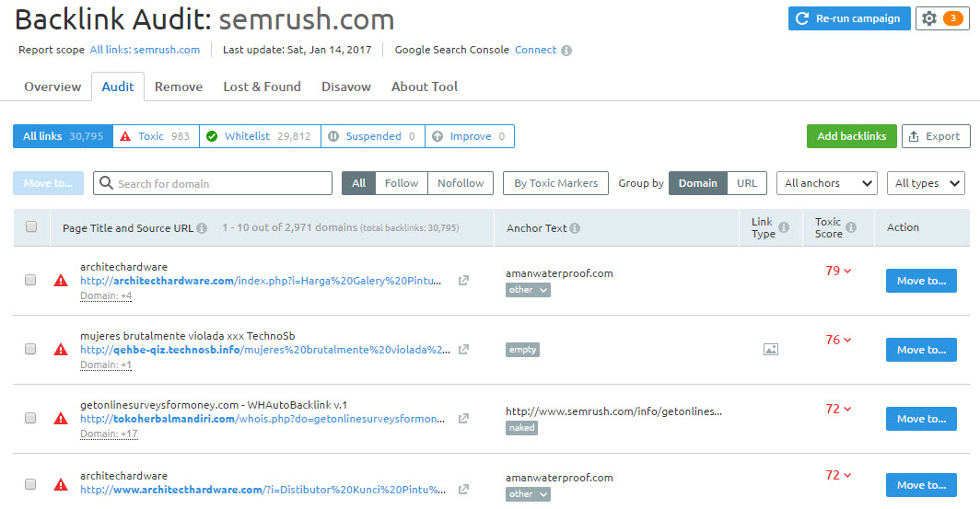Expand Domain: +17 backlinks
This screenshot has height=509, width=980.
coord(109,434)
